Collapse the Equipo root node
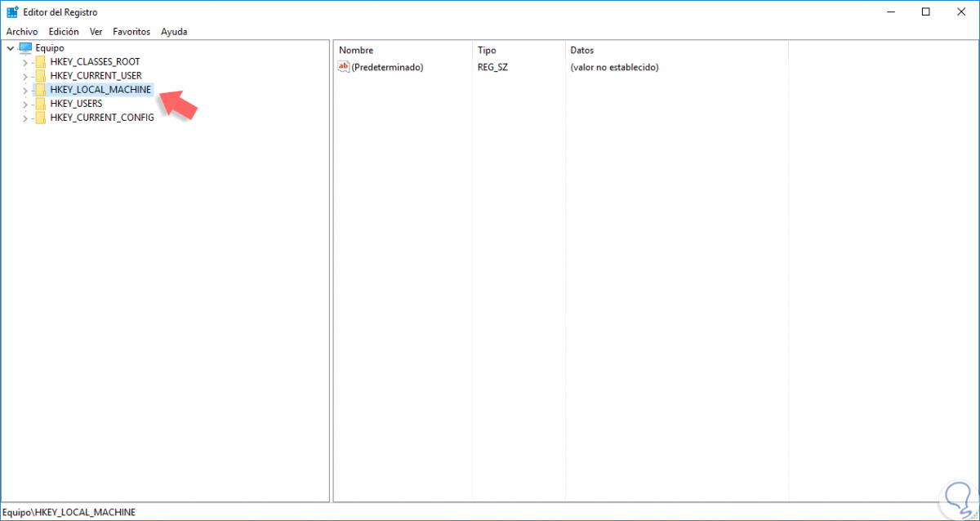Viewport: 980px width, 521px height. tap(10, 48)
